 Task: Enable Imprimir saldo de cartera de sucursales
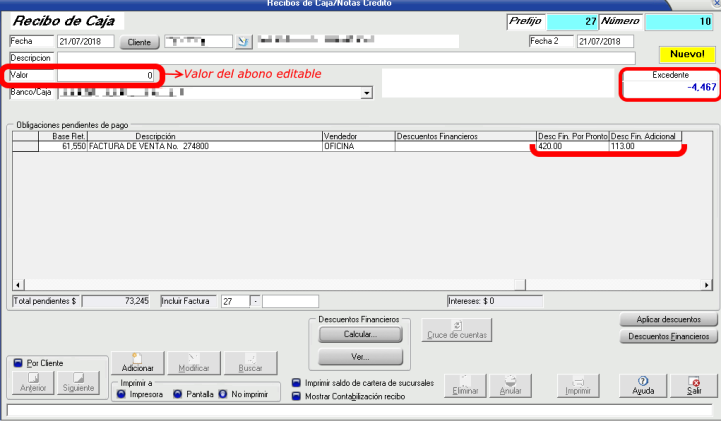(x=297, y=383)
